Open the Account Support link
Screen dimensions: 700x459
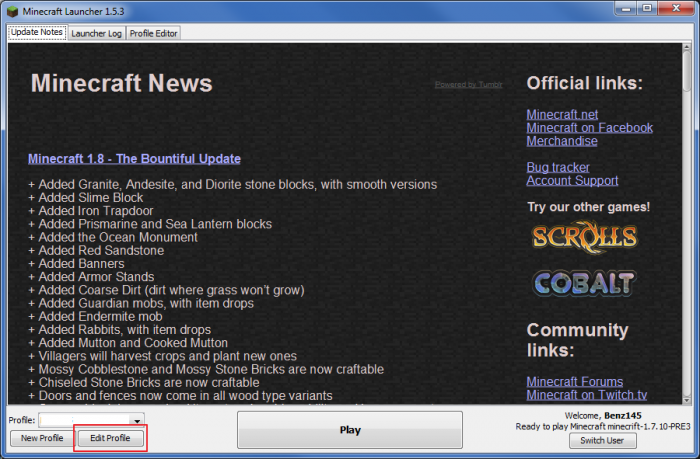coord(572,181)
